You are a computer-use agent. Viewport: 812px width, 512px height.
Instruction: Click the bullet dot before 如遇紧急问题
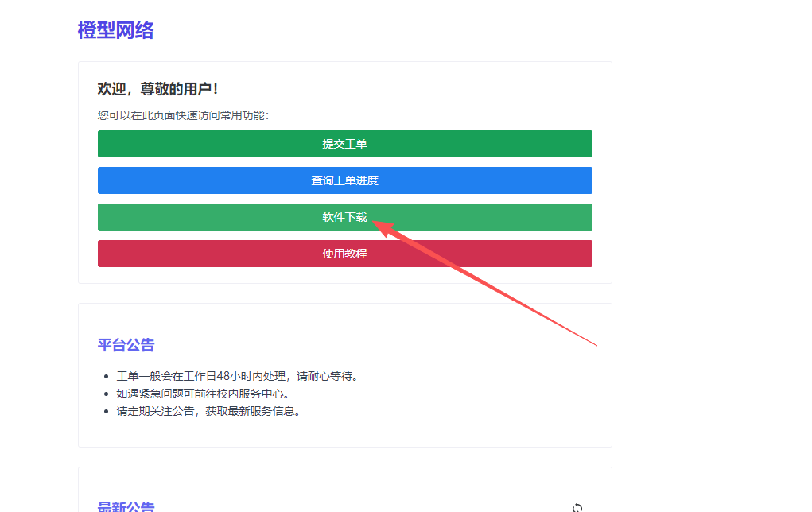(x=107, y=394)
